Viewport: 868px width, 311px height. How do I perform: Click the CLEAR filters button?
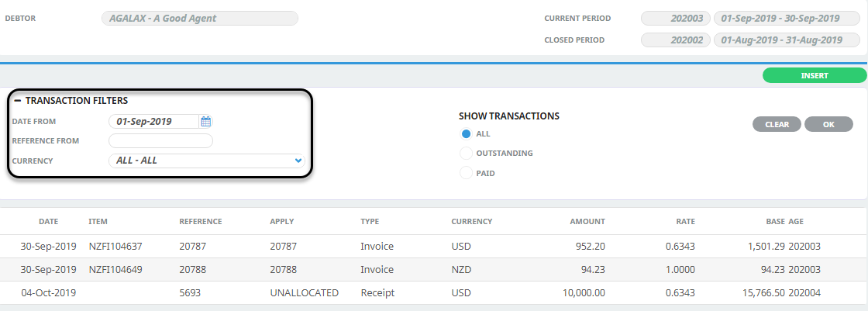[777, 124]
